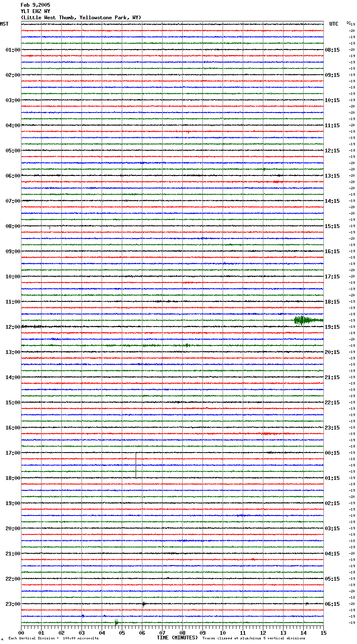357x644 pixels.
Task: Click the "TIME (MINUTES)" axis title
Action: 177,638
